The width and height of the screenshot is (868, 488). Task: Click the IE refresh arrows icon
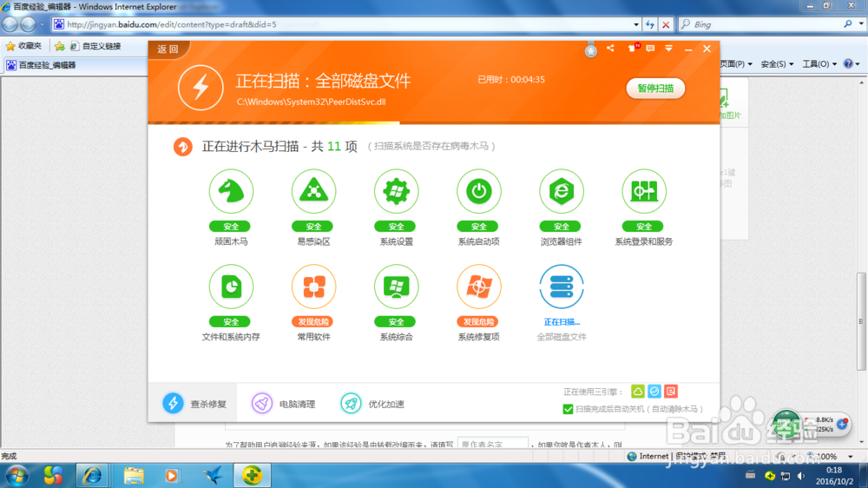click(x=650, y=24)
